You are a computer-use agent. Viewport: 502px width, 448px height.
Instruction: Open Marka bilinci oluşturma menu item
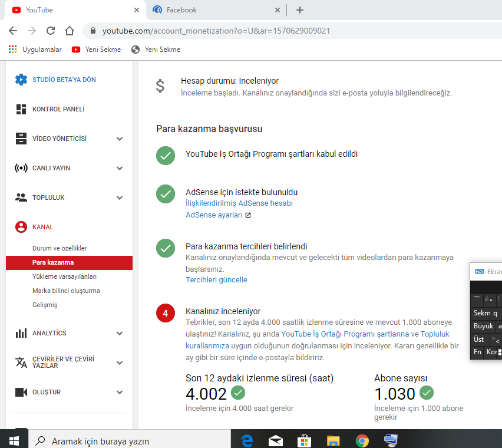coord(66,291)
